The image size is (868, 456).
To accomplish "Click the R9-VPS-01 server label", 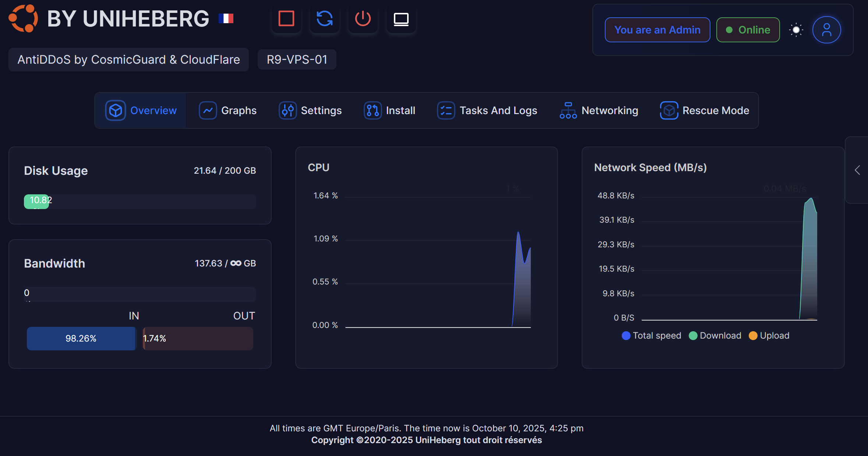I will tap(297, 60).
